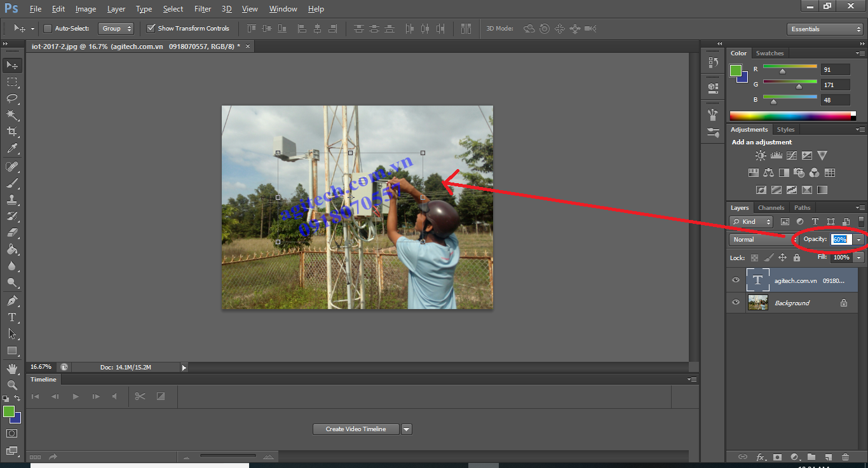The height and width of the screenshot is (468, 868).
Task: Select the Eyedropper tool
Action: pyautogui.click(x=12, y=149)
